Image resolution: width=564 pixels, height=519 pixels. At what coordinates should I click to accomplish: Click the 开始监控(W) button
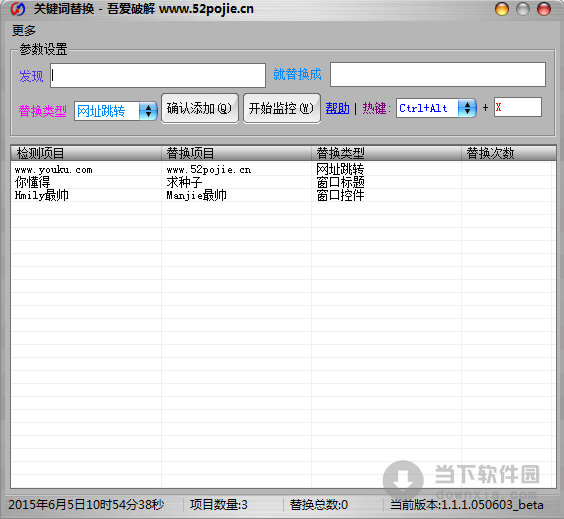pos(282,108)
